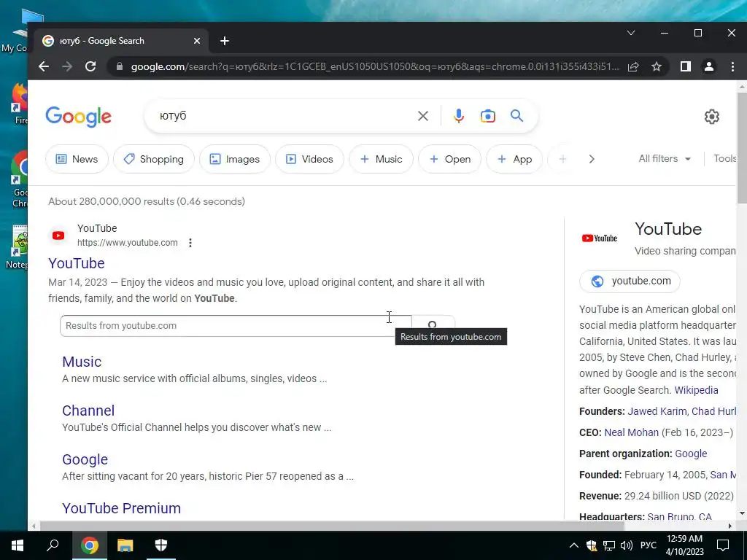Image resolution: width=747 pixels, height=560 pixels.
Task: Focus the Results from youtube.com field
Action: pos(236,326)
